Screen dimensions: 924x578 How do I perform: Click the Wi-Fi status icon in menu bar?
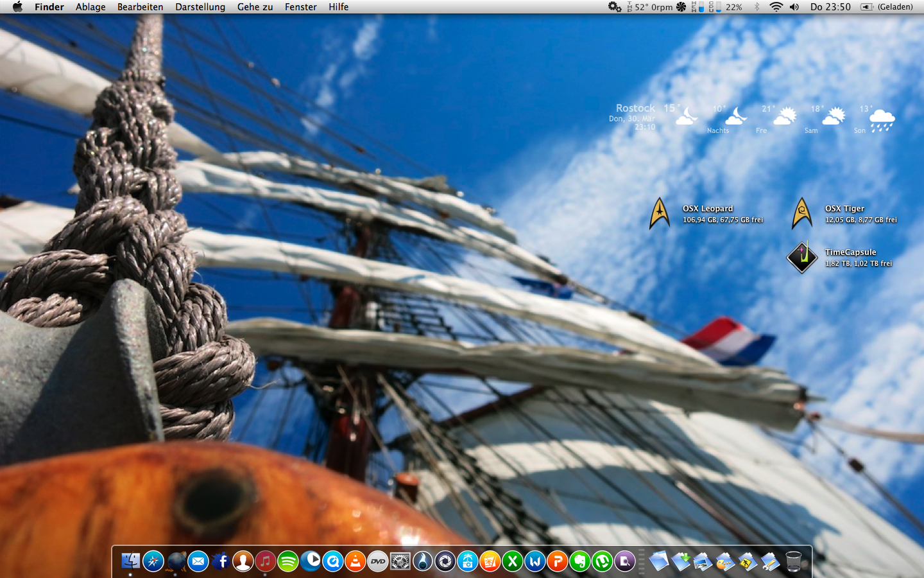(776, 7)
